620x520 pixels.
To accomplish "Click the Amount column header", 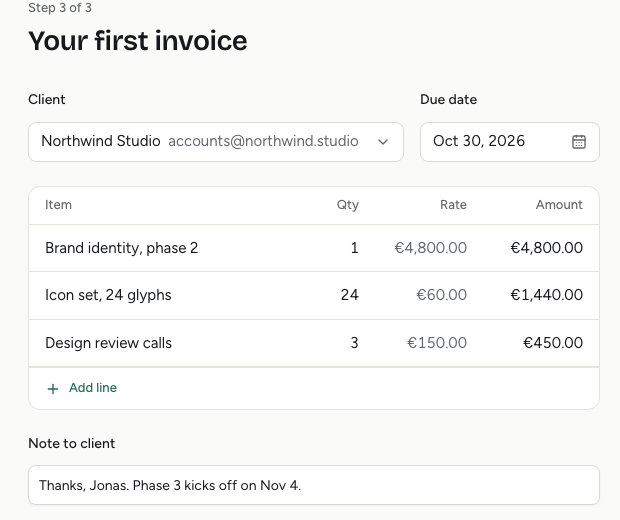I will (559, 205).
